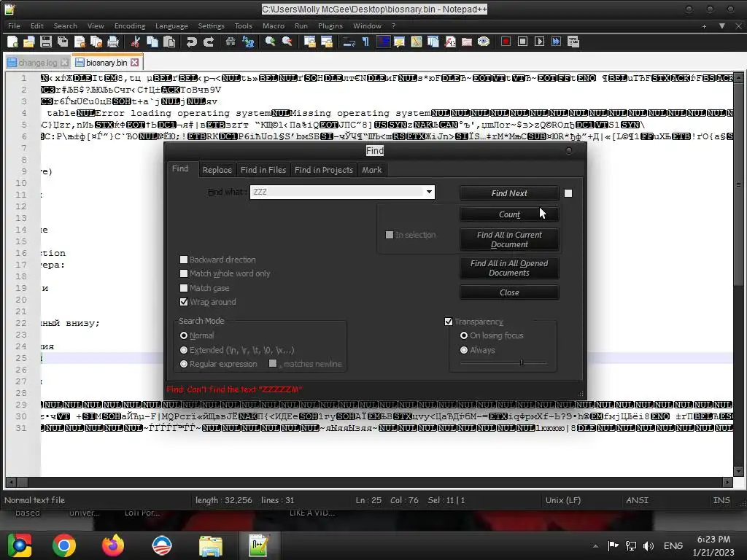
Task: Click the macro Playback icon
Action: 539,42
